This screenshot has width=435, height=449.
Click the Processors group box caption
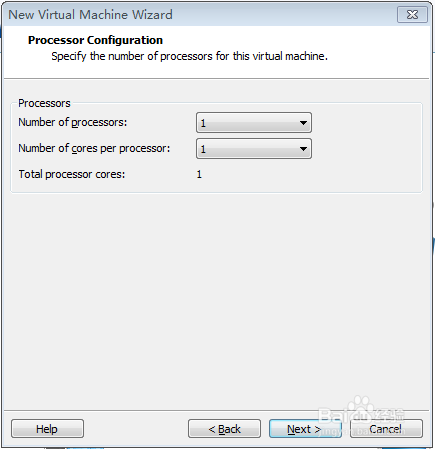44,103
